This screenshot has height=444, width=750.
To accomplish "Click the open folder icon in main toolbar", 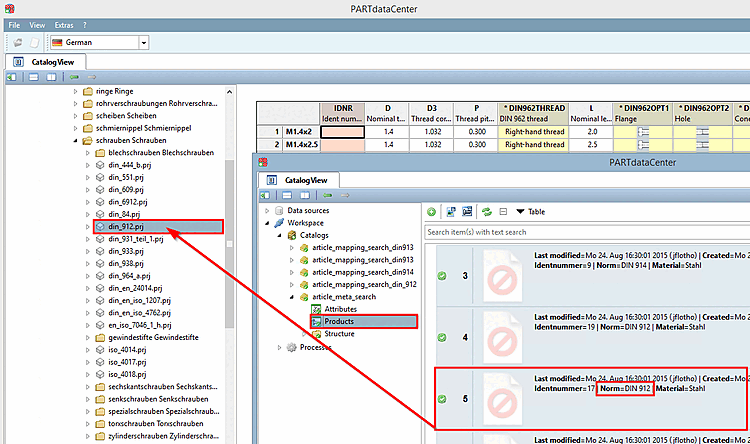I will tap(18, 43).
